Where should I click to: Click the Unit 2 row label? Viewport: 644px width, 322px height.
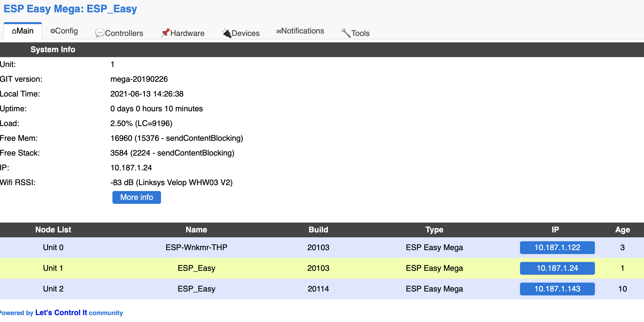pos(53,289)
